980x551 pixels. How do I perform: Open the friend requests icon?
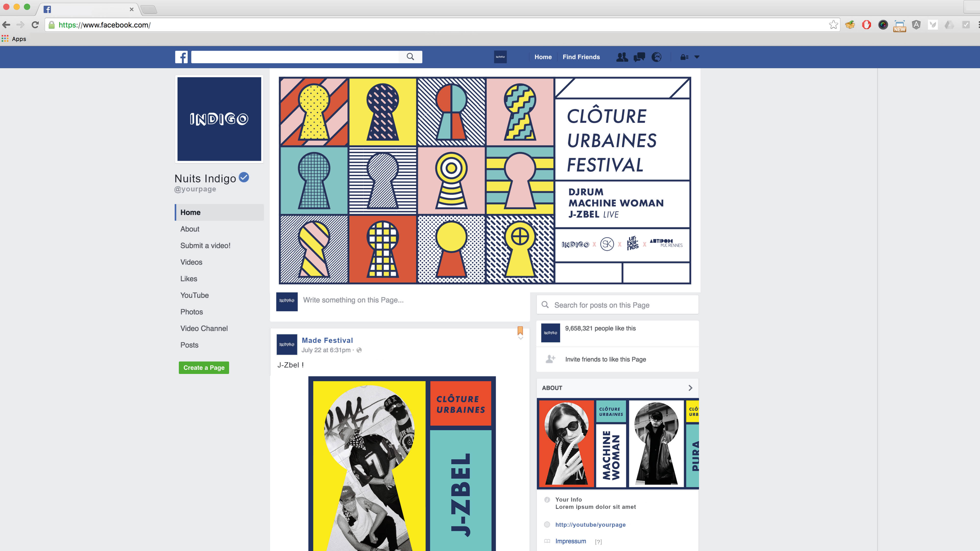622,57
